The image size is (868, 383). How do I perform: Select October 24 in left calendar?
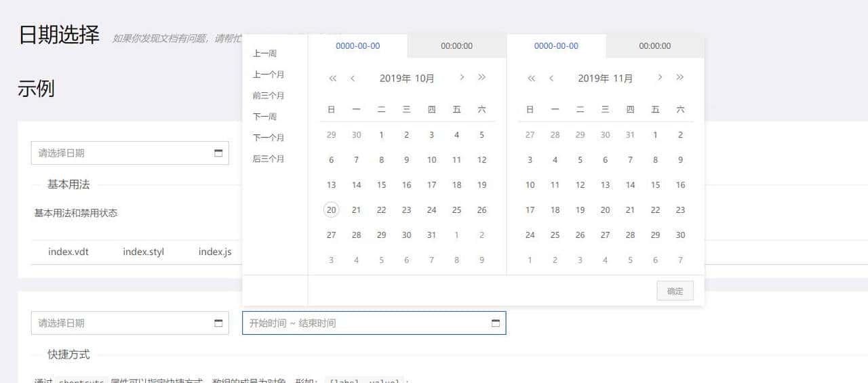pos(431,210)
